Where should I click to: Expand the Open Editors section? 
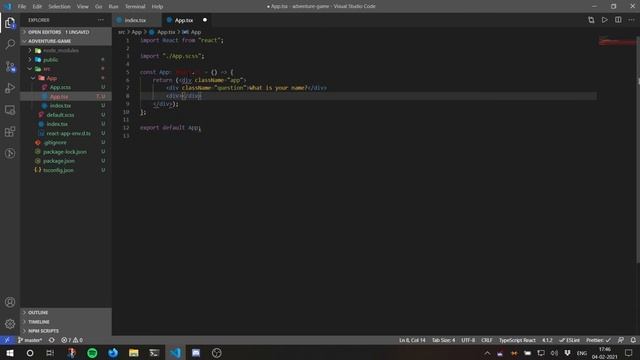point(66,32)
